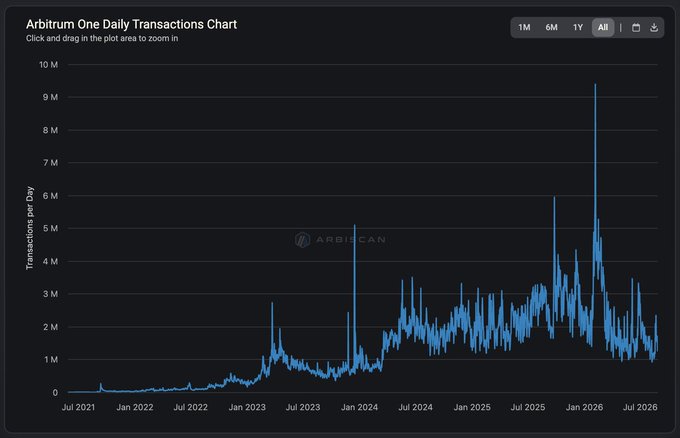Click the 0 y-axis label
Screen dimensions: 680x438
pos(55,392)
